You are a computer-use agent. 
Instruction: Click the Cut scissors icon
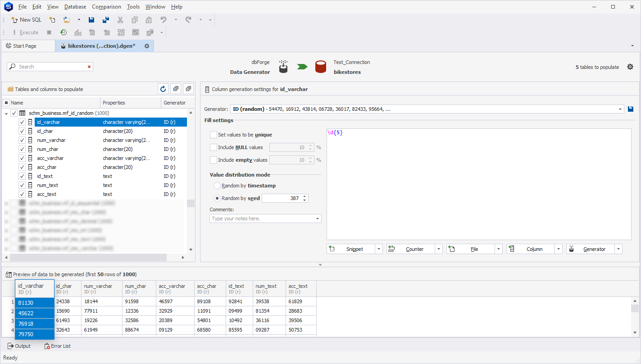[120, 20]
